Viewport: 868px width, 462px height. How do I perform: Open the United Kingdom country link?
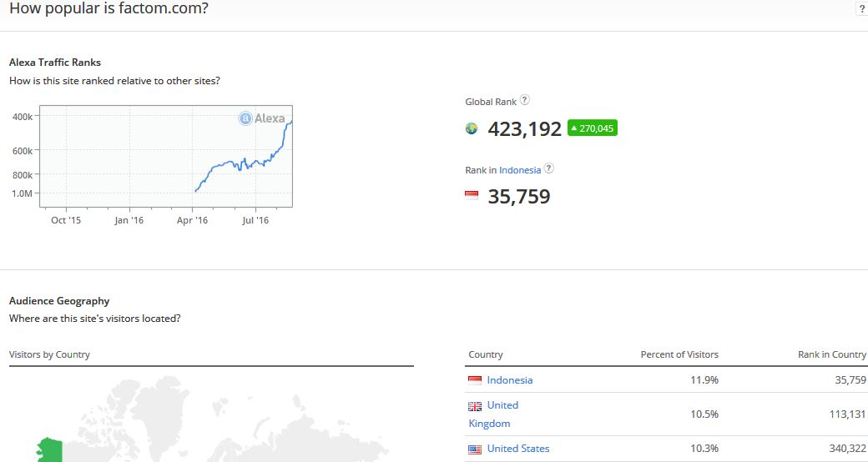(x=493, y=414)
